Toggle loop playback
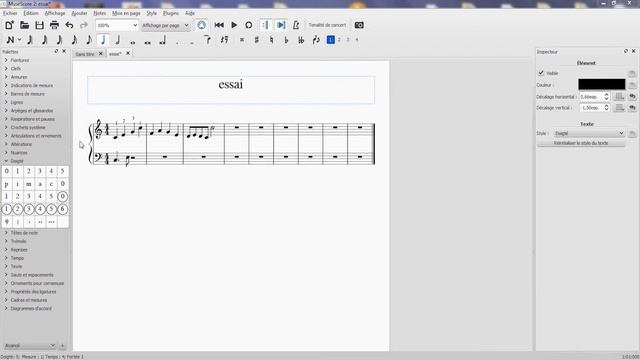This screenshot has height=360, width=640. click(249, 25)
